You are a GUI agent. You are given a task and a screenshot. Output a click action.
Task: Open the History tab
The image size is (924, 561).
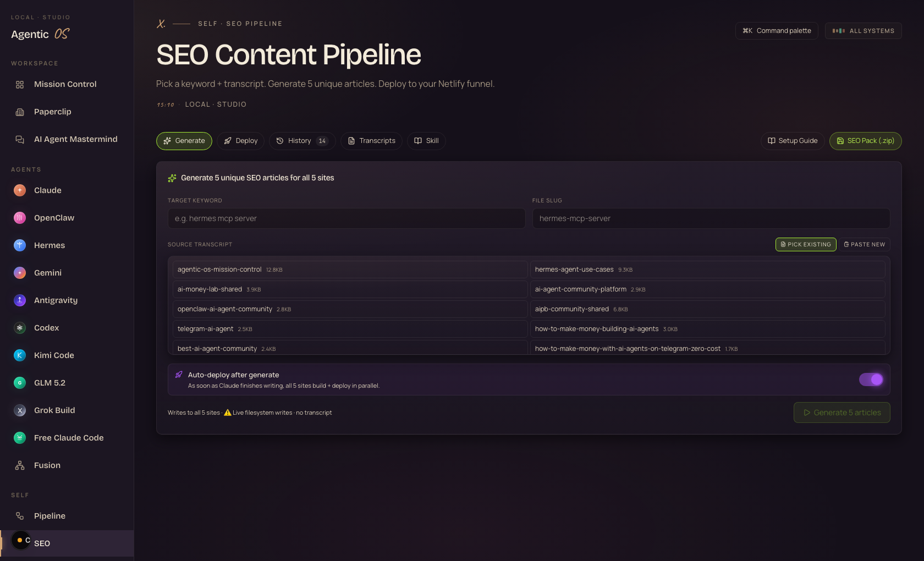302,141
